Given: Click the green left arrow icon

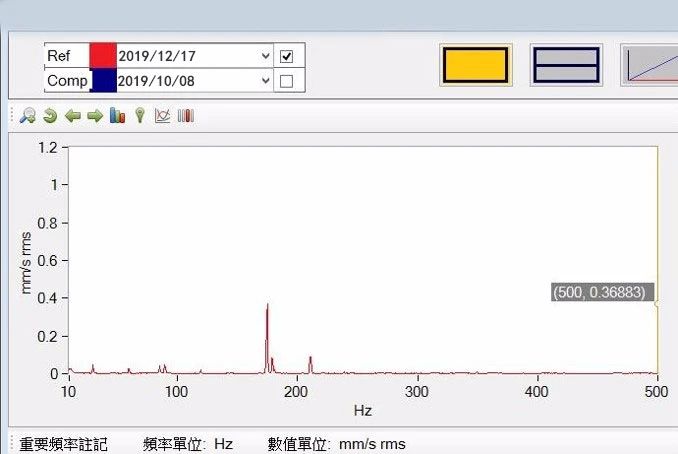Looking at the screenshot, I should coord(72,116).
